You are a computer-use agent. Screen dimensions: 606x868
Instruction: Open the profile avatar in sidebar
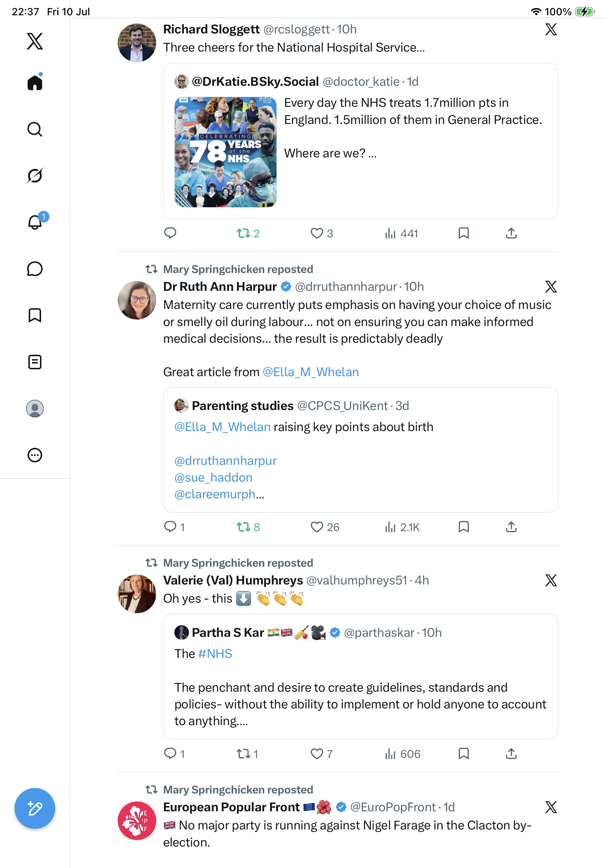click(35, 409)
